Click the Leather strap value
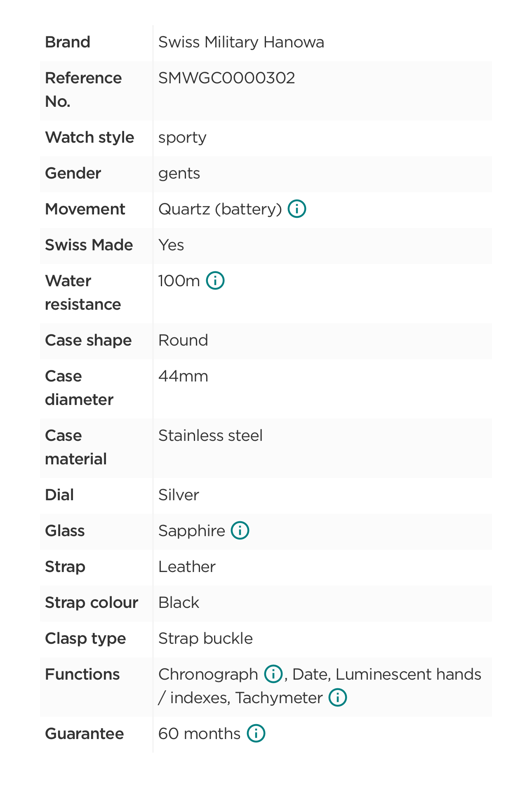 pyautogui.click(x=186, y=567)
